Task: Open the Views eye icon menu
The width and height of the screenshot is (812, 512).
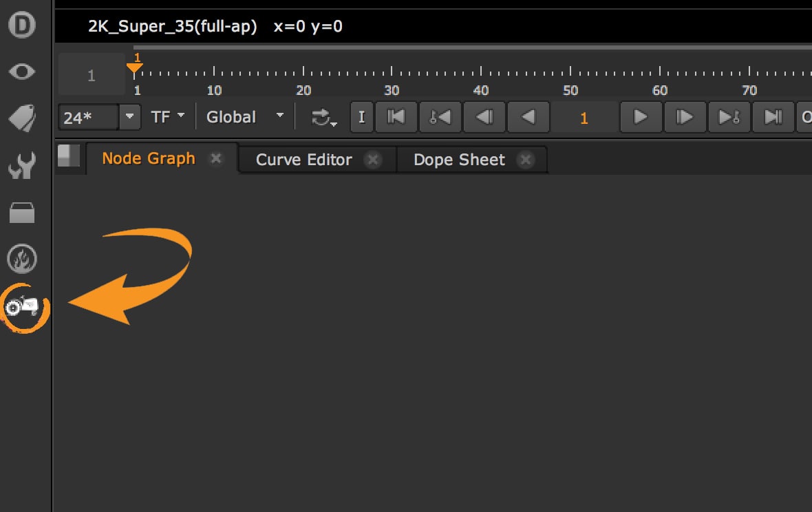Action: pyautogui.click(x=22, y=72)
